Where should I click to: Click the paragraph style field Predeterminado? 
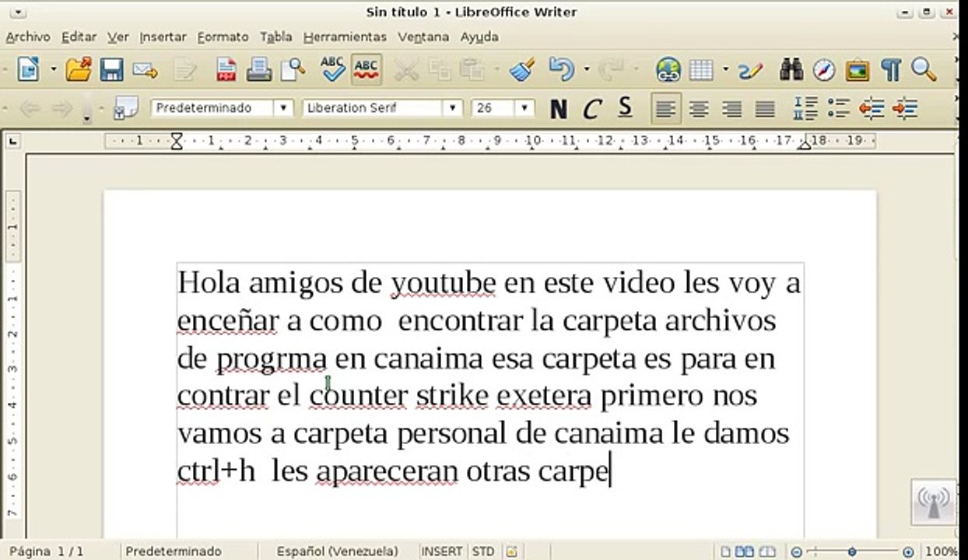click(212, 108)
